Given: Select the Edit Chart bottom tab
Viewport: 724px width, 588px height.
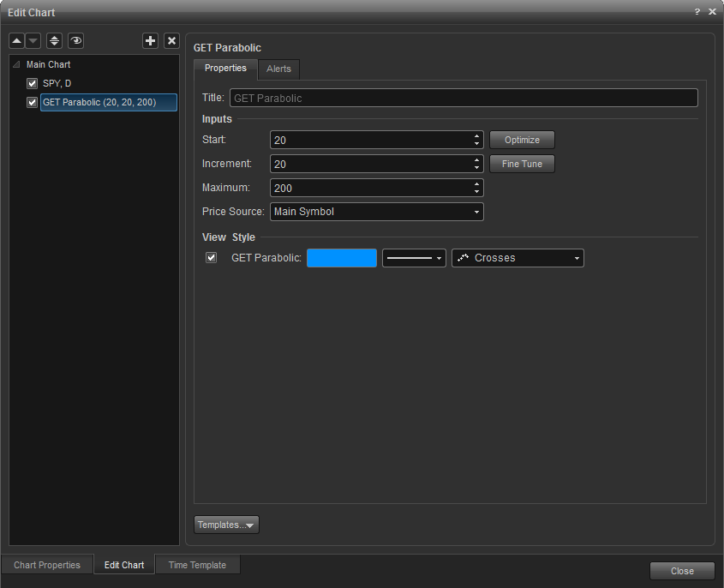Looking at the screenshot, I should click(x=124, y=565).
